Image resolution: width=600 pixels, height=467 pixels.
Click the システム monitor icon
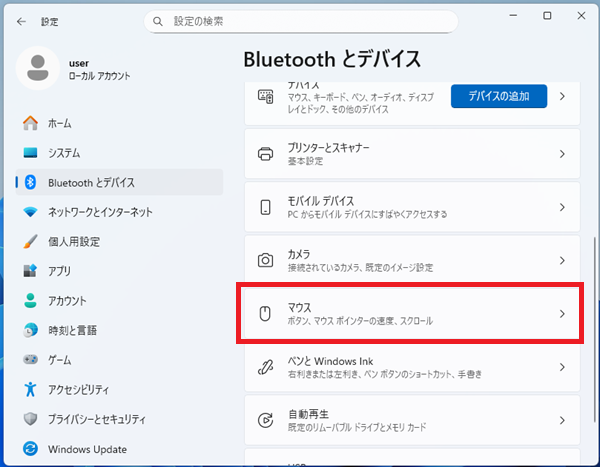coord(30,153)
